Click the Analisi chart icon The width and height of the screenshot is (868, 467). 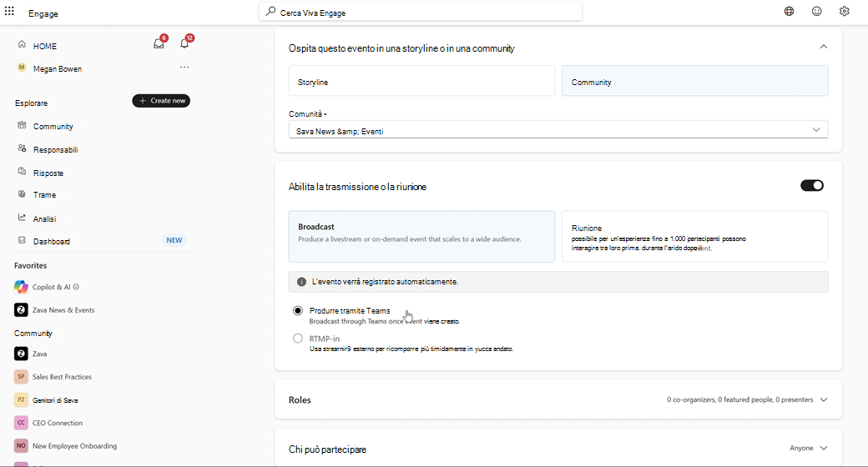22,218
